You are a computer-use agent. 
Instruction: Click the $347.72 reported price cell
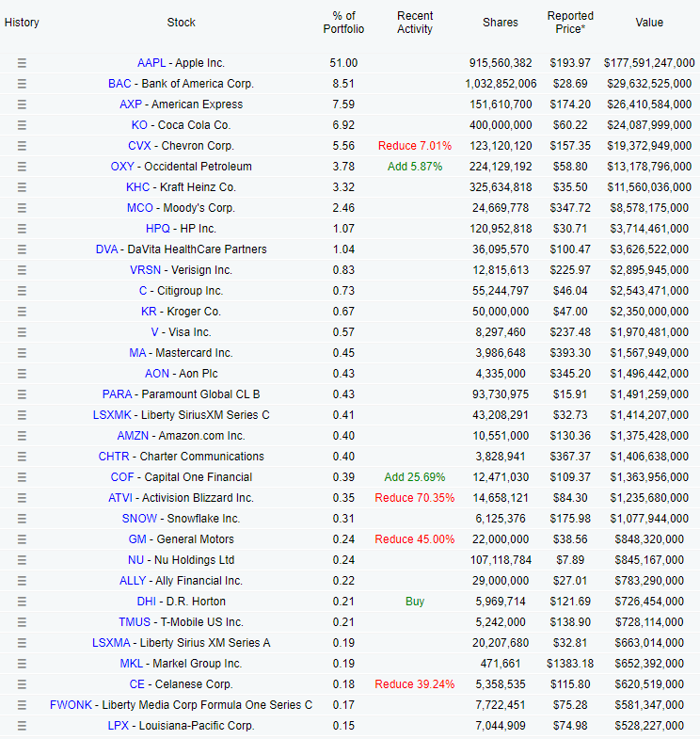click(570, 208)
